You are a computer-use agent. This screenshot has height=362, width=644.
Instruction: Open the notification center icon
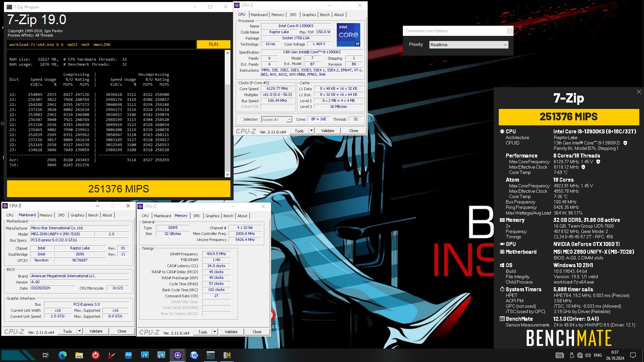coord(633,355)
